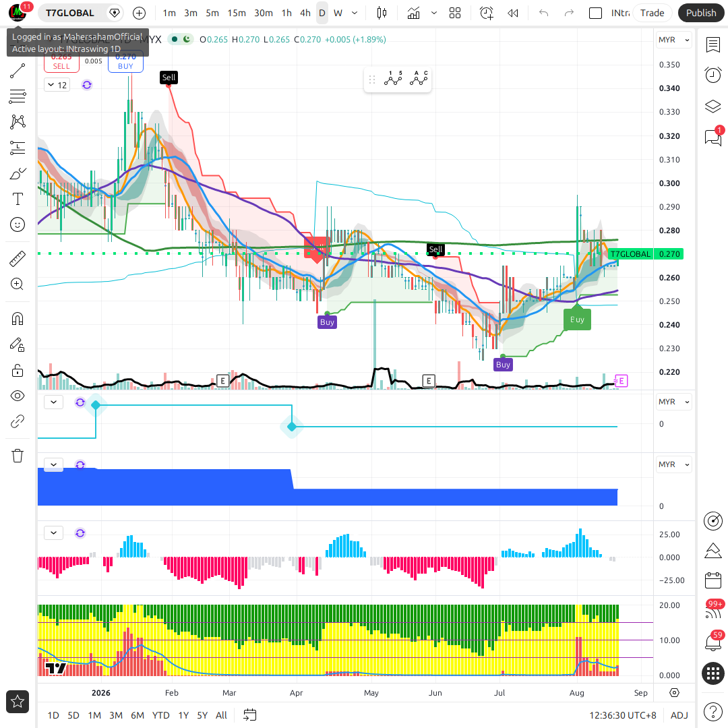Open the notifications bell
The height and width of the screenshot is (728, 728).
[713, 642]
